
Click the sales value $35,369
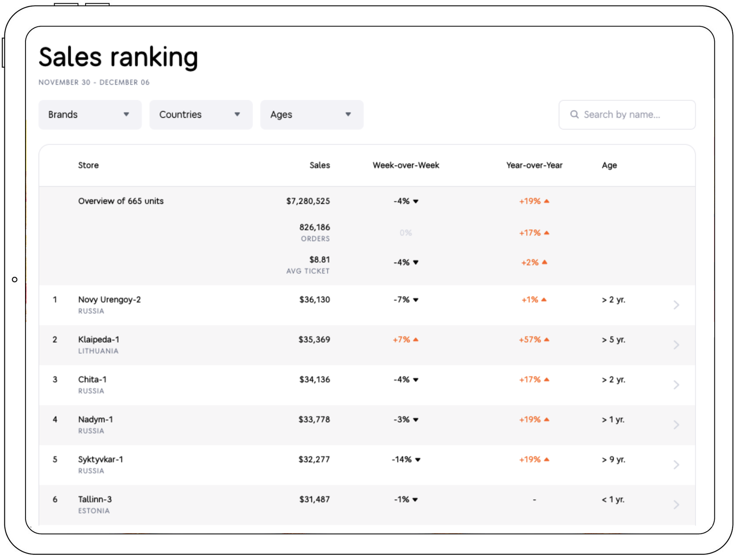point(314,340)
